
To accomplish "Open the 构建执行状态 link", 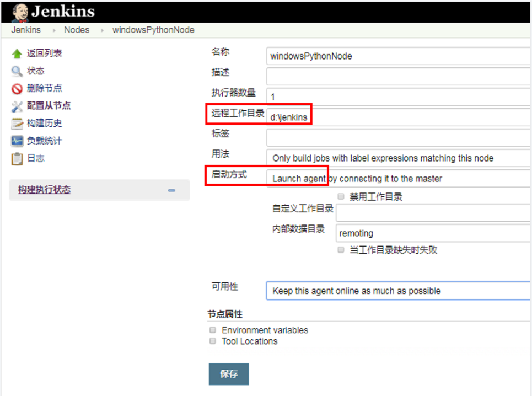I will [44, 190].
